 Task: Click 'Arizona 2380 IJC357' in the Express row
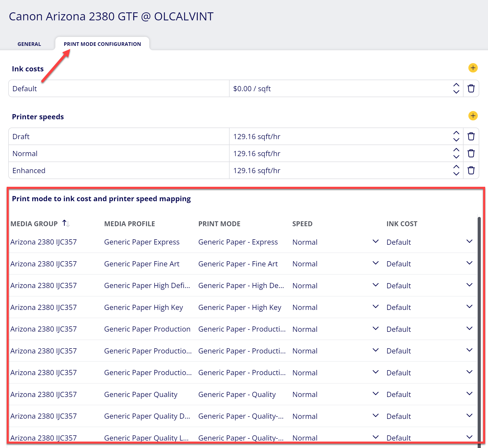tap(43, 242)
